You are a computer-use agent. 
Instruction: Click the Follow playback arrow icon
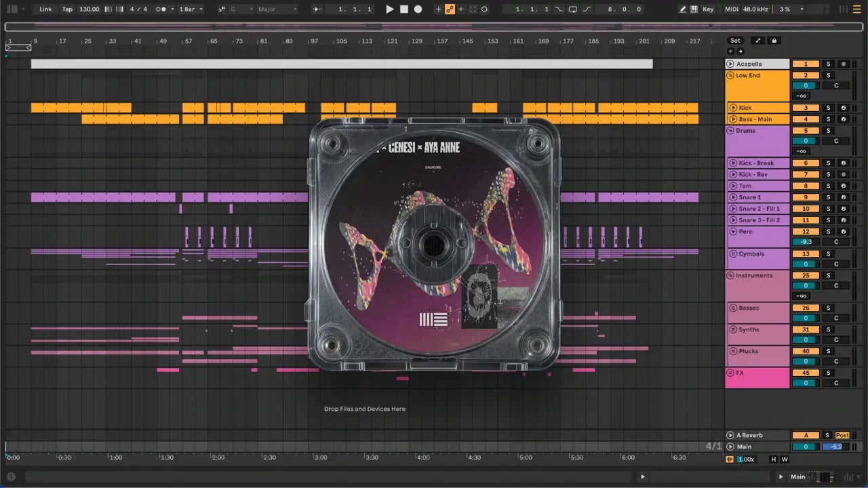[317, 9]
